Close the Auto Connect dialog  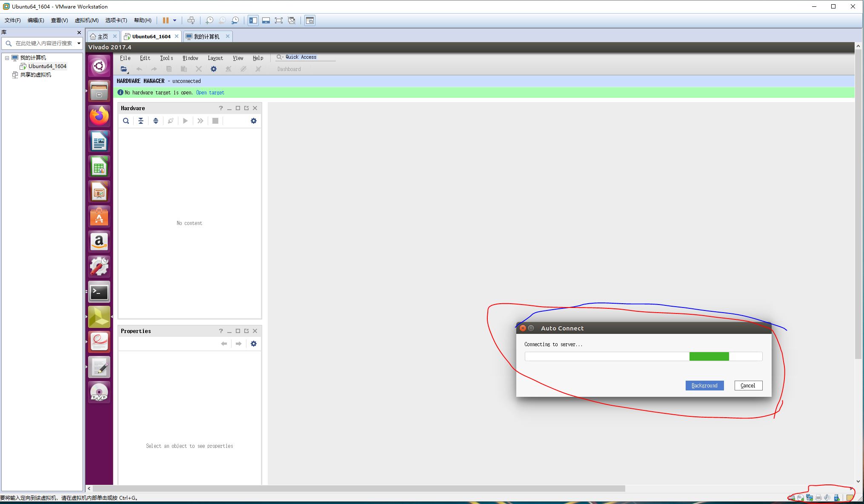point(523,328)
